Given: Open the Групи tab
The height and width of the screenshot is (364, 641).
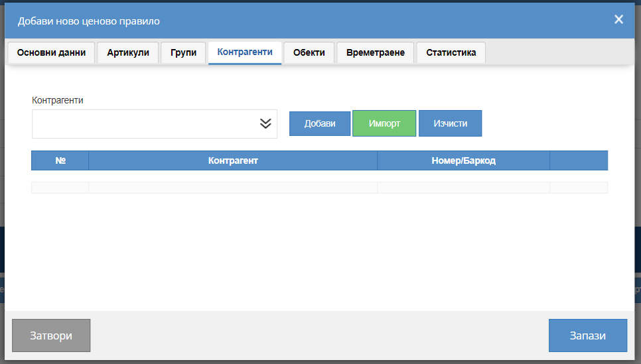Looking at the screenshot, I should [x=183, y=52].
